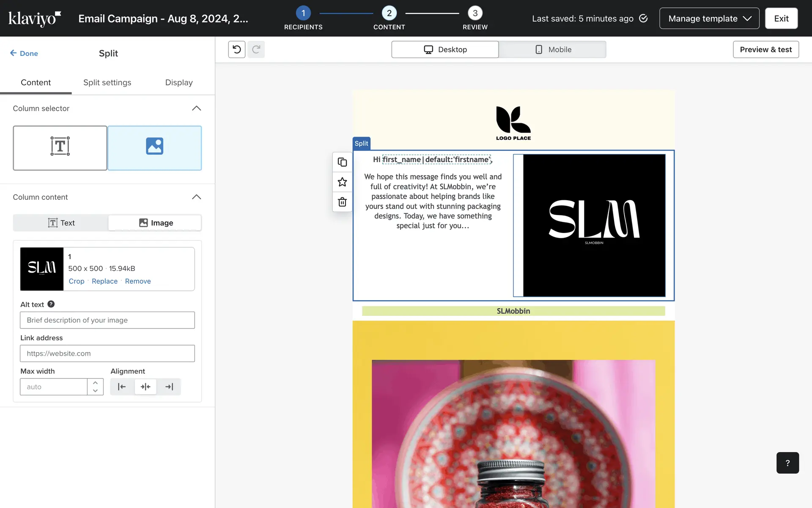Screen dimensions: 812x508
Task: Open the Manage template dropdown
Action: [709, 18]
